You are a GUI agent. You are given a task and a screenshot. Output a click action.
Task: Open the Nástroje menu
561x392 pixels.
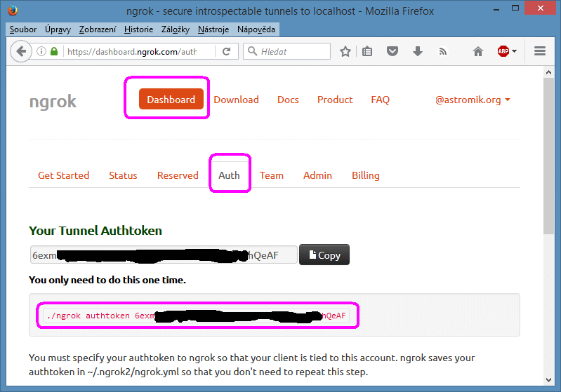213,29
